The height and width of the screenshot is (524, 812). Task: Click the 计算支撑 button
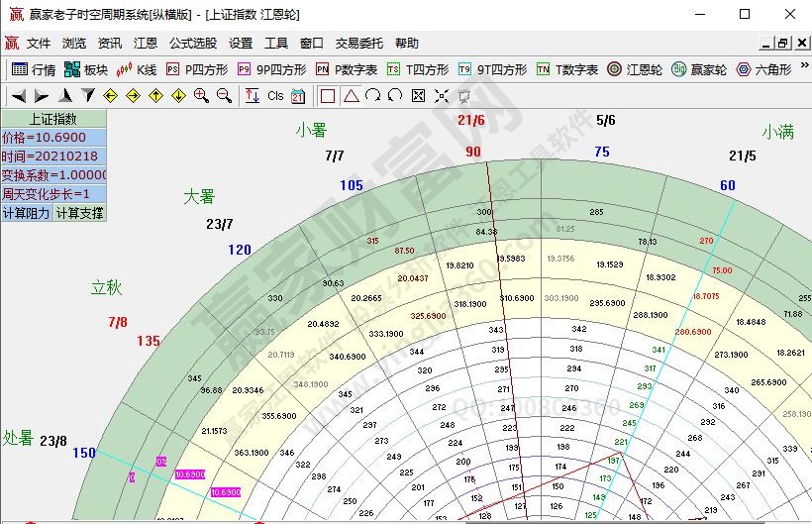pos(80,213)
